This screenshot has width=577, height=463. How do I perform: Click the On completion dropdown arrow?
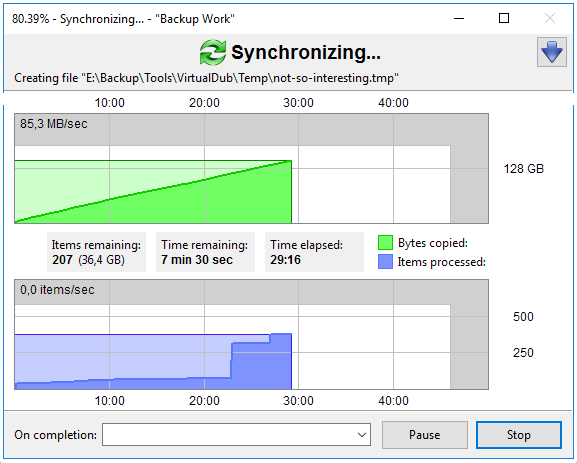(361, 435)
